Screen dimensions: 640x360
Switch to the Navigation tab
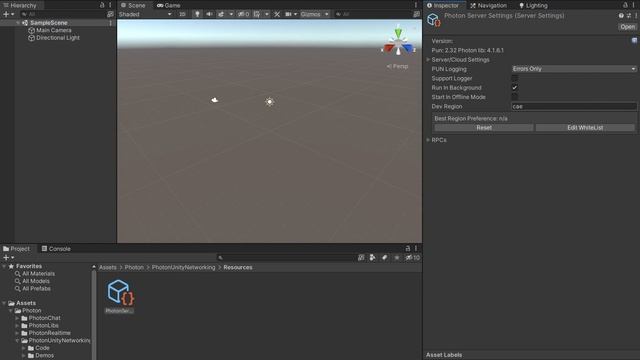488,5
